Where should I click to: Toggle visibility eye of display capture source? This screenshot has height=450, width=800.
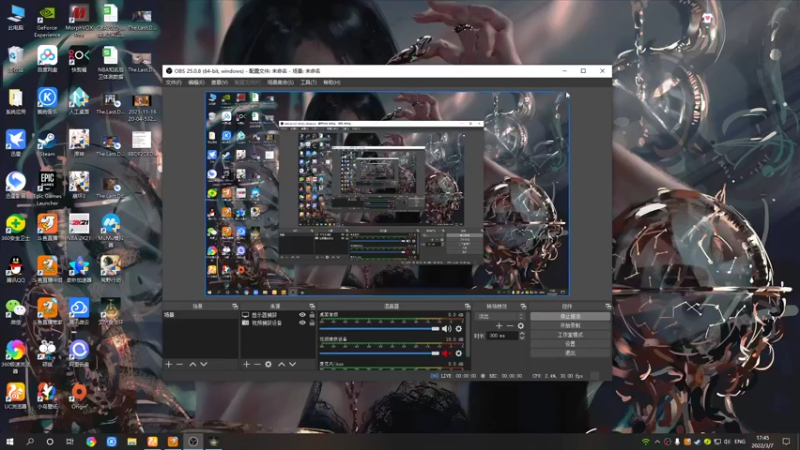coord(302,315)
